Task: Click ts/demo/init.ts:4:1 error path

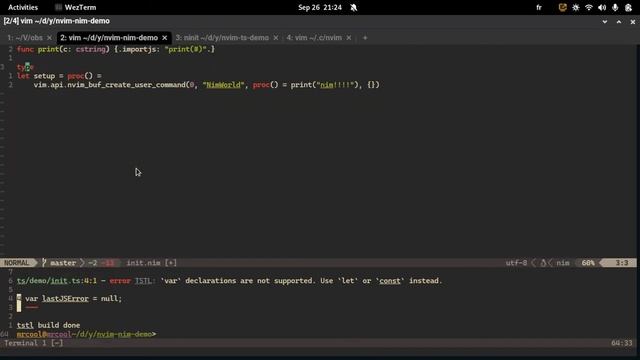Action: (x=57, y=281)
